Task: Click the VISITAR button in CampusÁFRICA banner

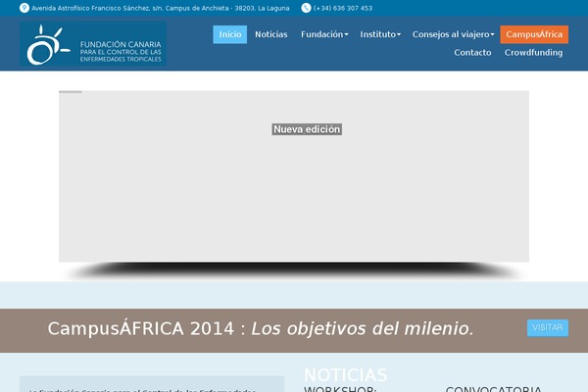Action: click(x=548, y=328)
